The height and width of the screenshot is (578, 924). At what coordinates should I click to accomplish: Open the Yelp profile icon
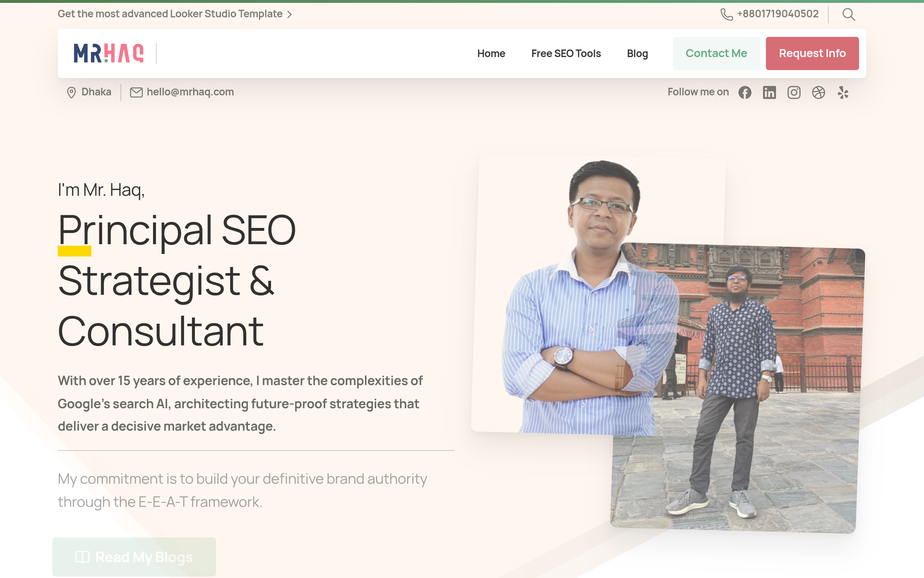(843, 92)
